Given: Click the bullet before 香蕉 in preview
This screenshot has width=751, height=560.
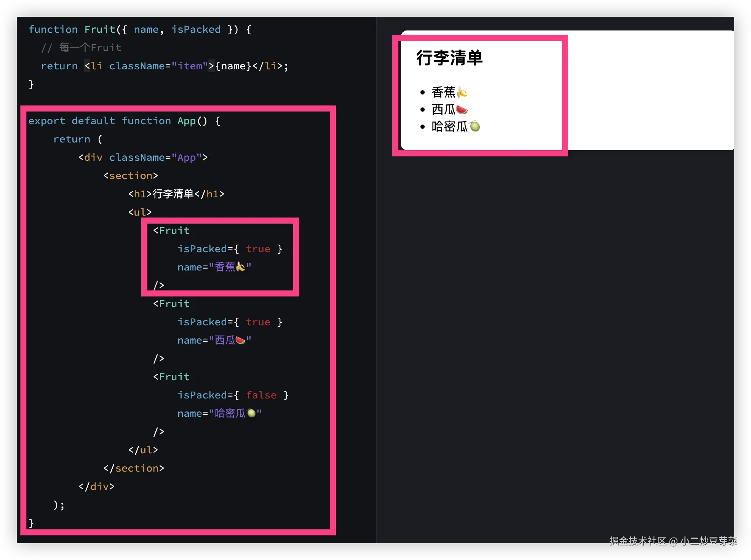Looking at the screenshot, I should point(422,92).
